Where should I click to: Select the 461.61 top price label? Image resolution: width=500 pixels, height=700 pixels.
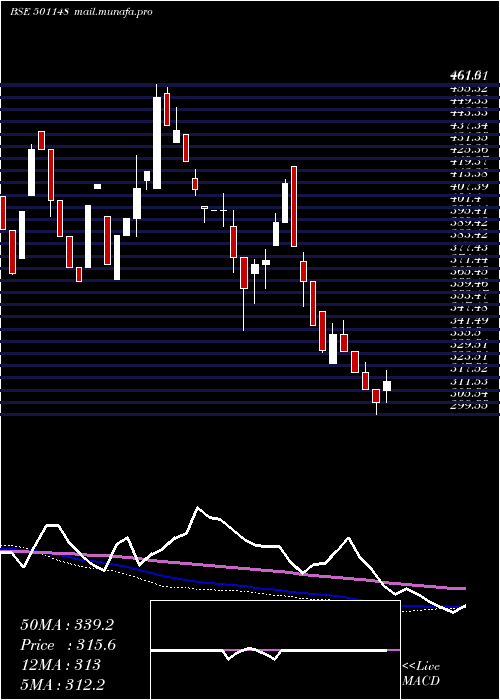pyautogui.click(x=468, y=76)
